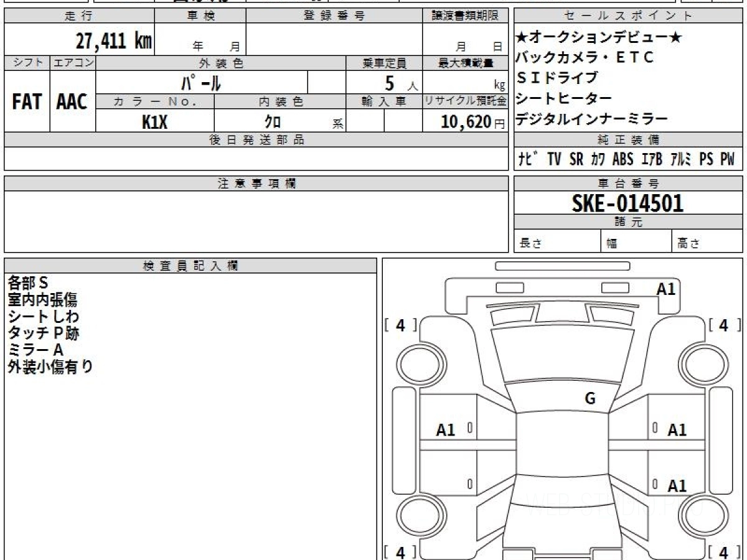The width and height of the screenshot is (747, 560).
Task: Select the SKE-014501 chassis number
Action: (x=627, y=203)
